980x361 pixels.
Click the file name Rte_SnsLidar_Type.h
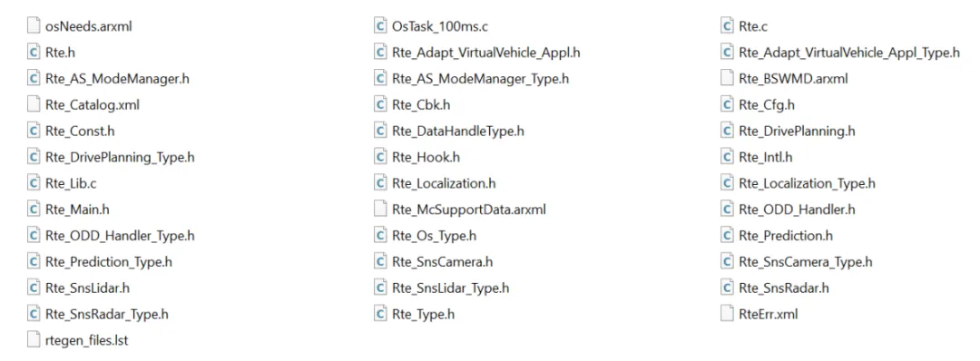[x=451, y=288]
